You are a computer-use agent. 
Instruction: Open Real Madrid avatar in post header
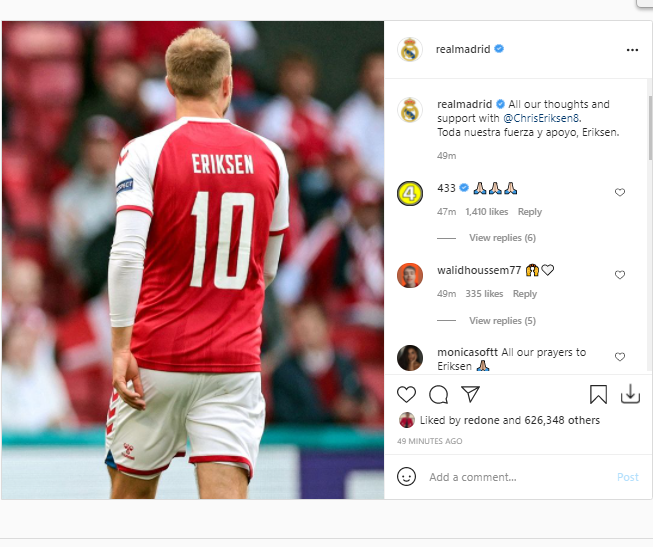coord(409,49)
